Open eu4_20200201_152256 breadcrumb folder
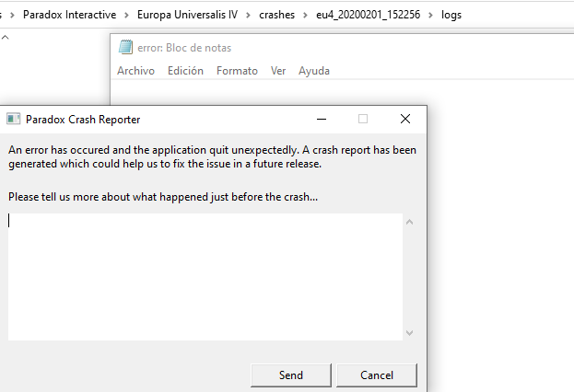The height and width of the screenshot is (392, 574). [x=369, y=15]
